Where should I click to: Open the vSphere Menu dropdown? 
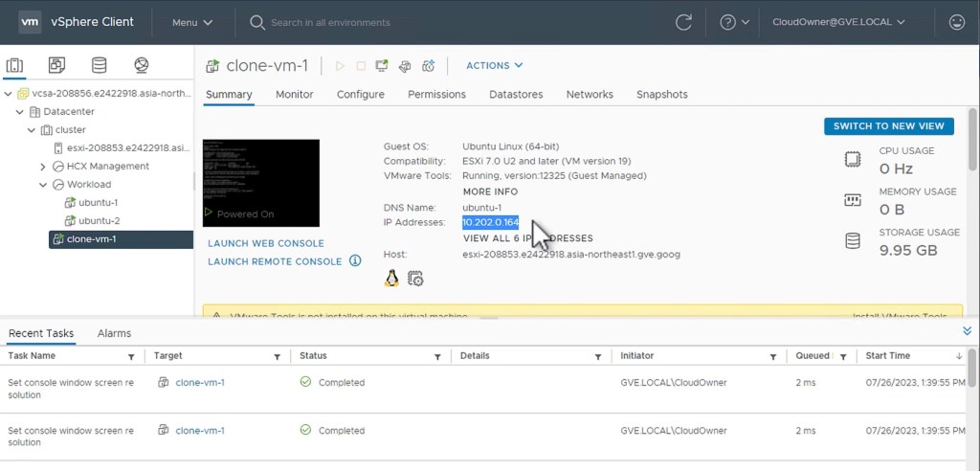[x=191, y=22]
